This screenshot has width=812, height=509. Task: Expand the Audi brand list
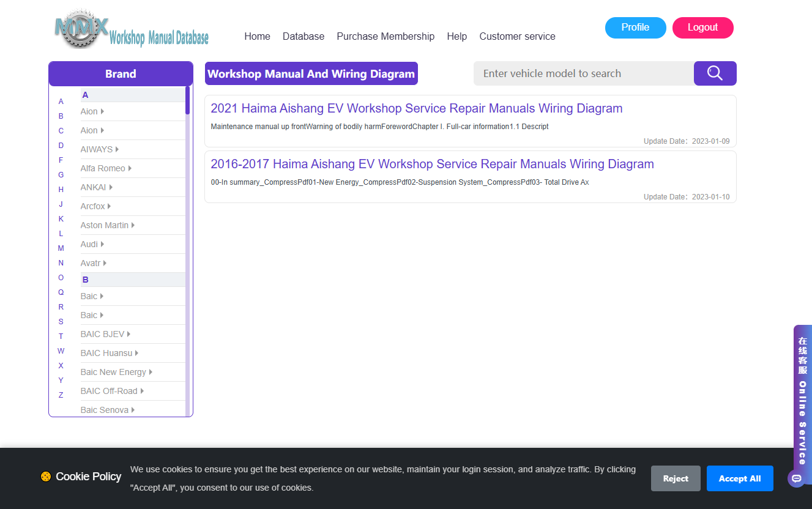92,244
